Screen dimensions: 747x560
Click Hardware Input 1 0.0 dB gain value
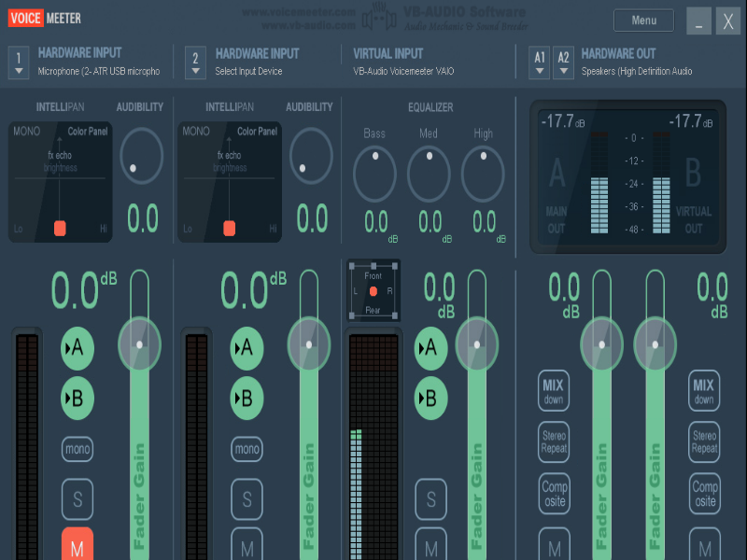tap(84, 289)
